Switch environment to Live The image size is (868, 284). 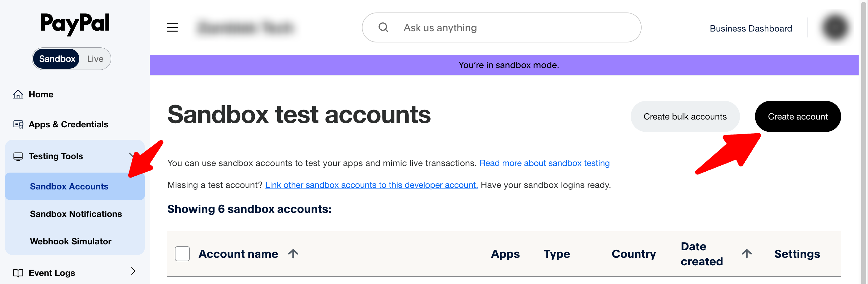[95, 59]
